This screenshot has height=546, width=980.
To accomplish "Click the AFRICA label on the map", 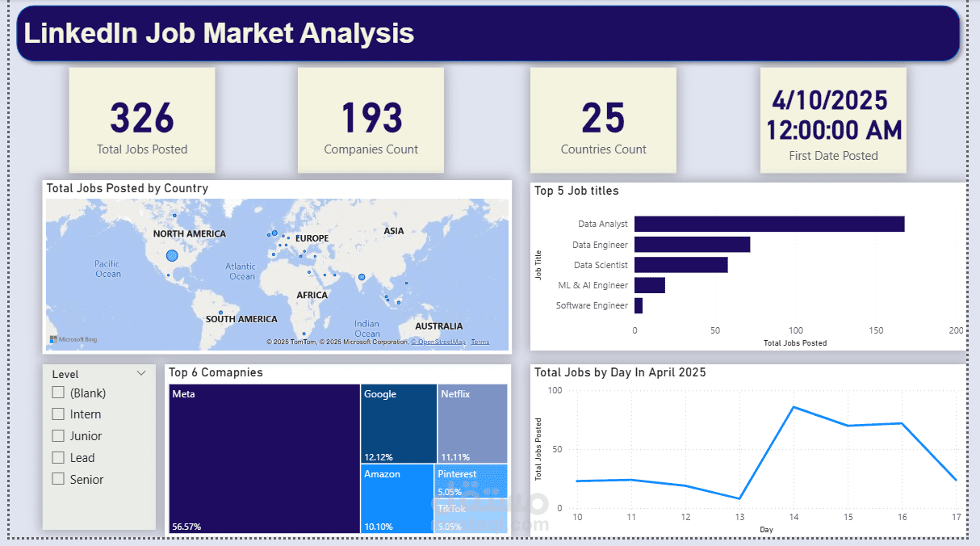I will [312, 296].
